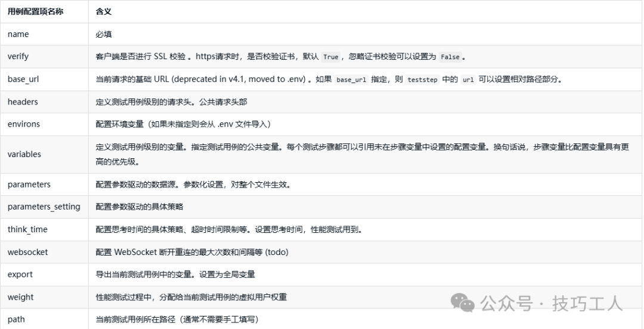This screenshot has height=329, width=644.
Task: Click the '配置参数驱动的具体策略' description
Action: (x=139, y=207)
